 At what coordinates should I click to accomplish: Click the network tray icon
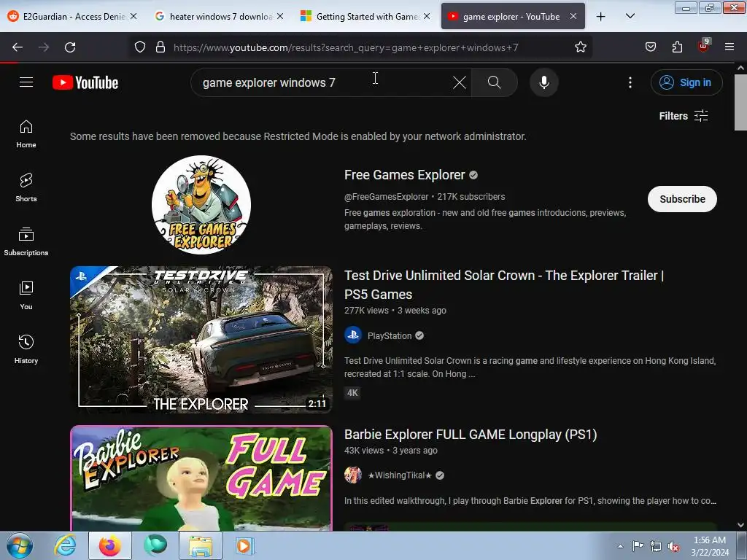(x=656, y=546)
